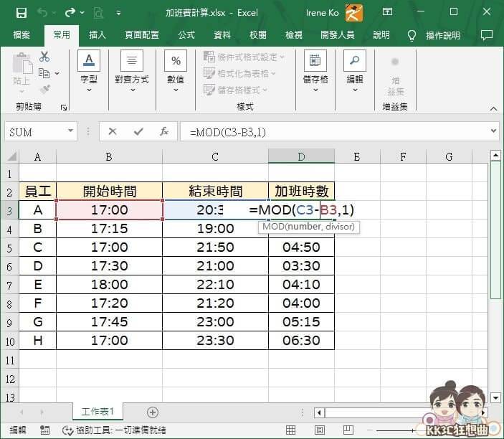Screen dimensions: 504x439
Task: Click the Format Painter brush icon
Action: [44, 90]
